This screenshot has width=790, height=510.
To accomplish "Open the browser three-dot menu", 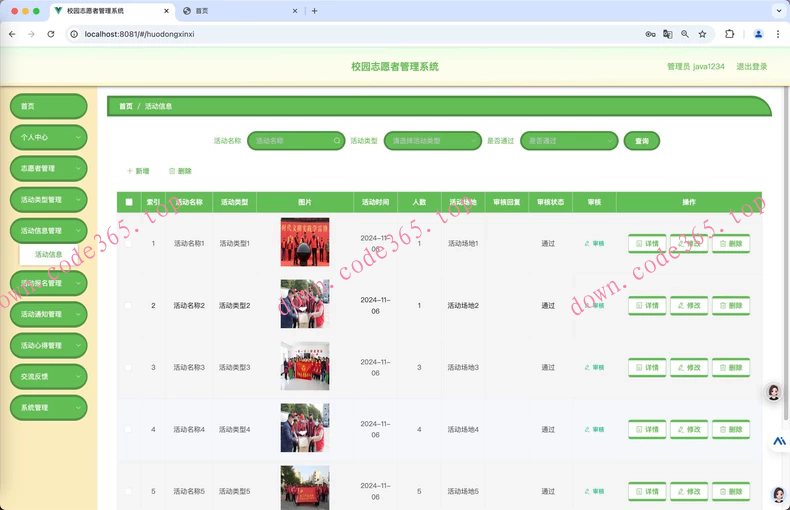I will 778,34.
